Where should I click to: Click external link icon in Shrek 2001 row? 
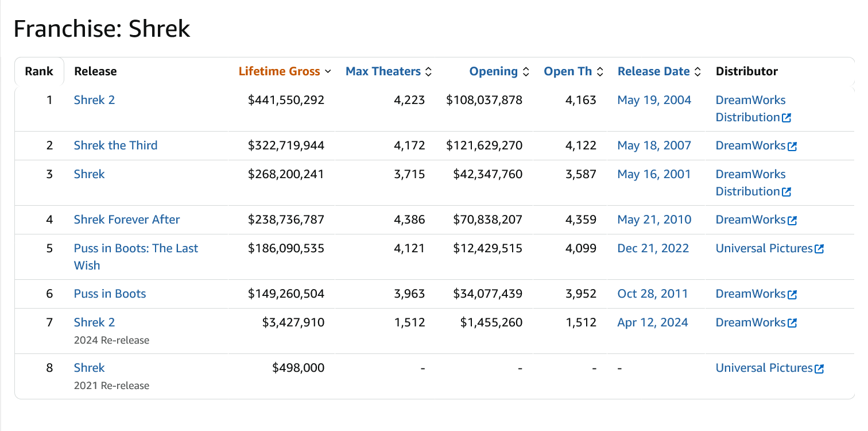tap(786, 192)
